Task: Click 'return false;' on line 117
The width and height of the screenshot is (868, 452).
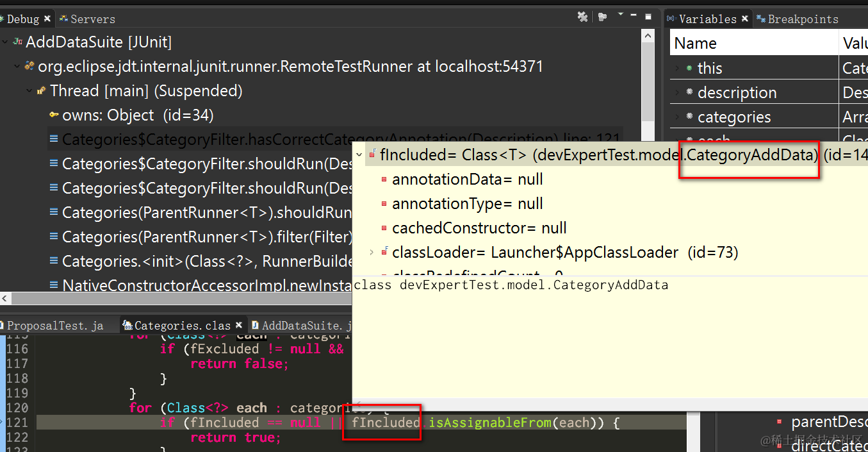Action: click(240, 364)
